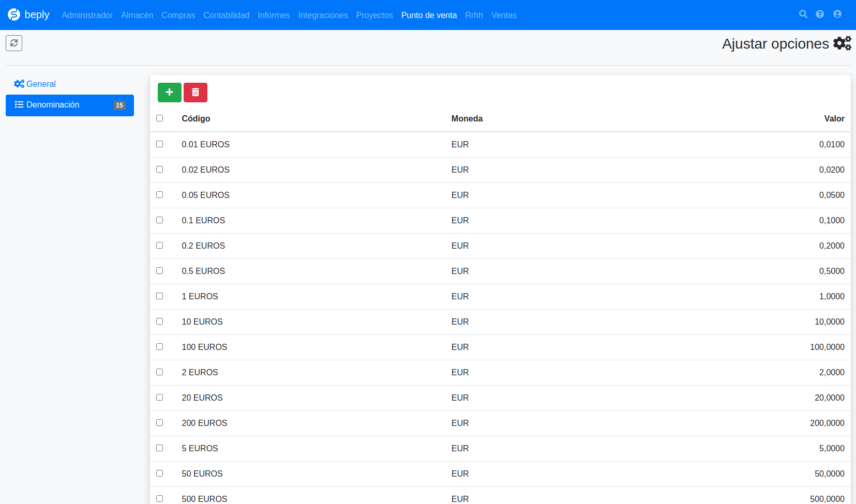Check the 100 EUROS row checkbox
This screenshot has height=504, width=856.
click(x=160, y=347)
